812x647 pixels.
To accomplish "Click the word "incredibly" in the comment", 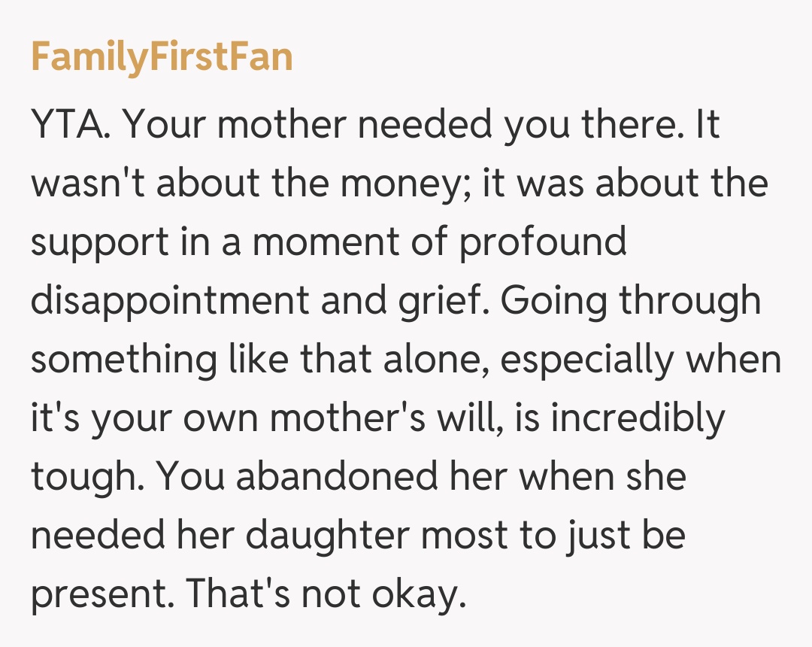I will pos(638,418).
